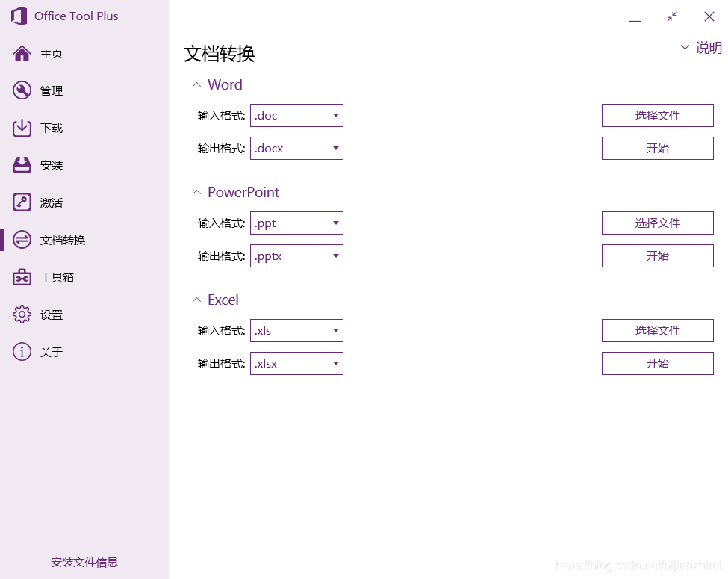The height and width of the screenshot is (579, 728).
Task: Click 开始 to start PowerPoint conversion
Action: (657, 256)
